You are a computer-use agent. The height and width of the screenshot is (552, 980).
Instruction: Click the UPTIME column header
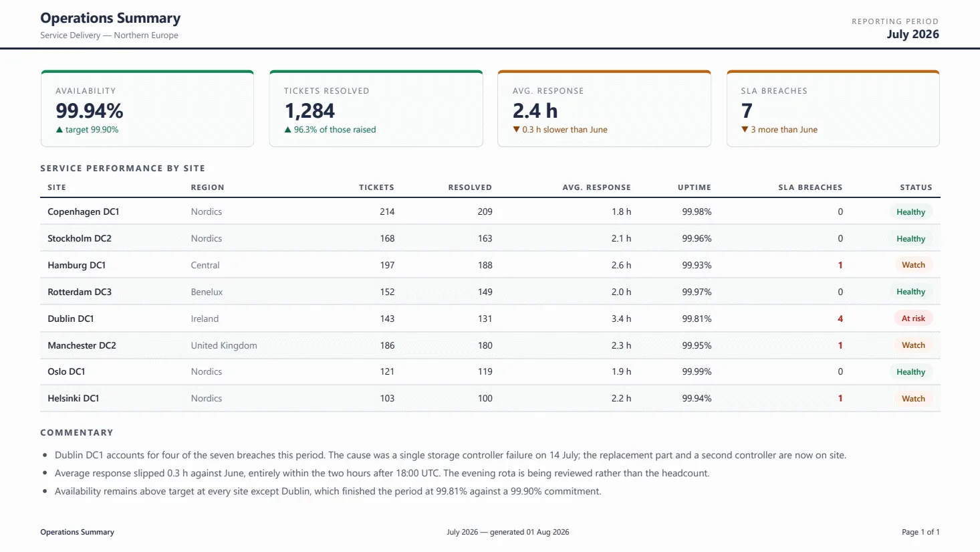coord(695,187)
